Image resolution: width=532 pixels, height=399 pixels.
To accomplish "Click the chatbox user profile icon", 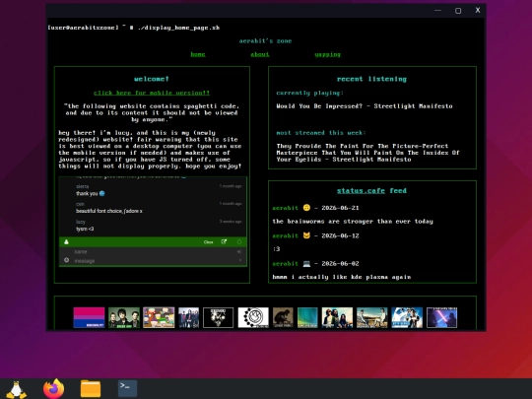I will [67, 242].
